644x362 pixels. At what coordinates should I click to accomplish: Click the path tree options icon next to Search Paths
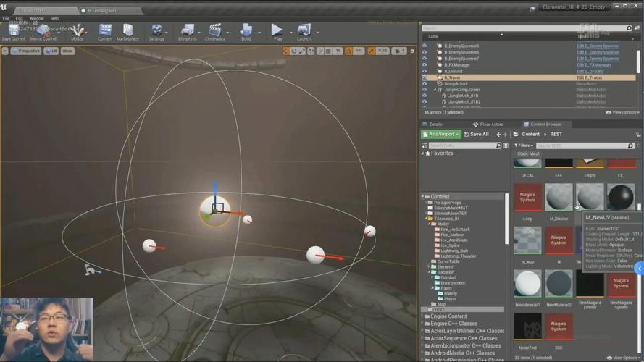506,146
